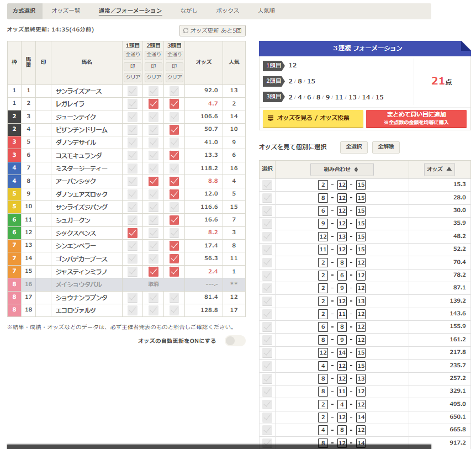476x449 pixels.
Task: Switch to the ながし tab
Action: 189,11
